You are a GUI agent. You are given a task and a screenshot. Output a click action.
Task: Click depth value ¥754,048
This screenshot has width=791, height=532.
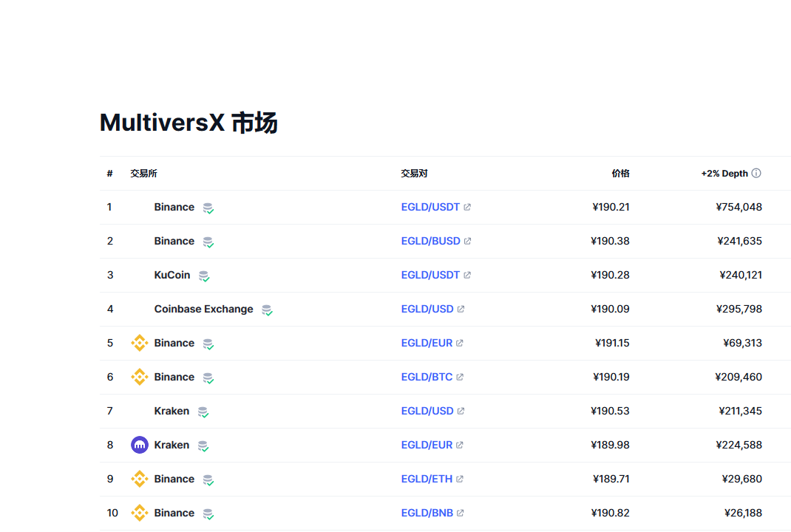pos(739,207)
